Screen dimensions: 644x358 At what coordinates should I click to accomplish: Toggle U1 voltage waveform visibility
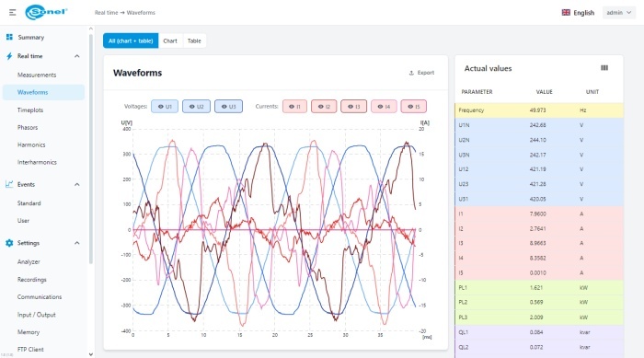tap(165, 107)
